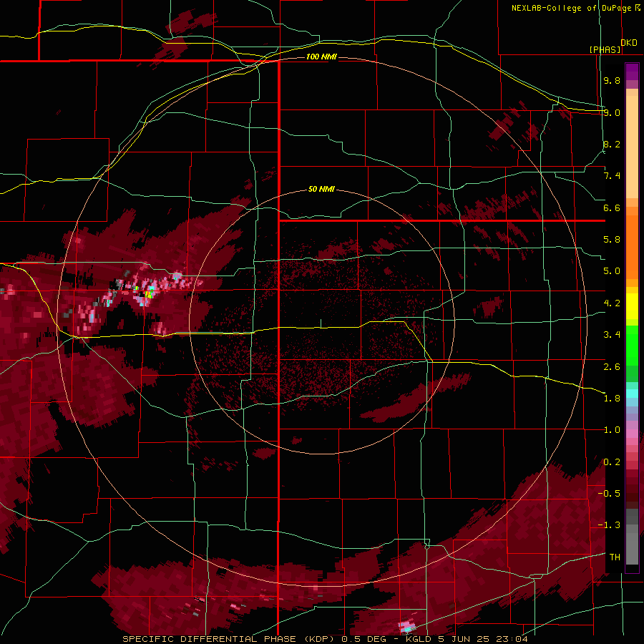The width and height of the screenshot is (644, 644).
Task: Click the SPECIFIC DIFFERENTIAL PHASE caption text
Action: pyautogui.click(x=209, y=639)
